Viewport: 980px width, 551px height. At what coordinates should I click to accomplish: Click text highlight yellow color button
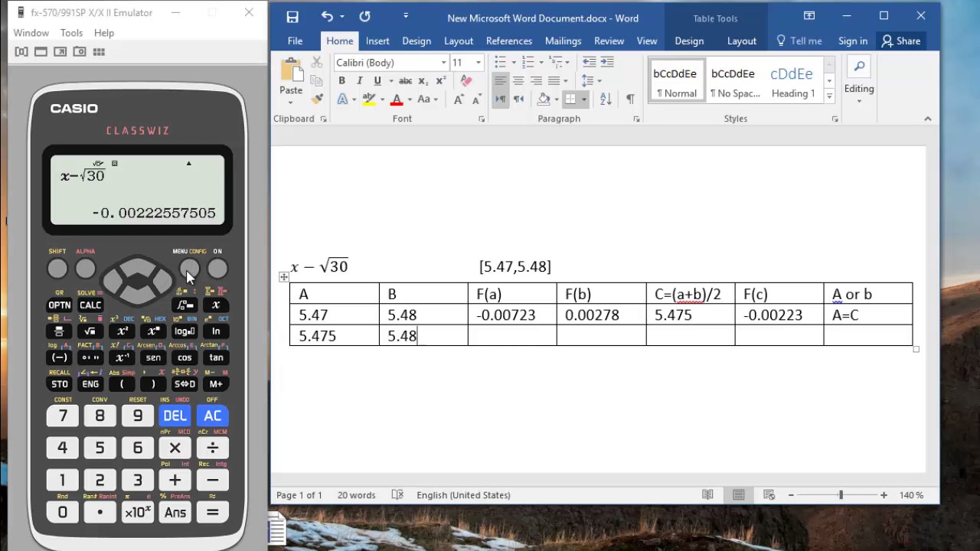click(x=369, y=99)
